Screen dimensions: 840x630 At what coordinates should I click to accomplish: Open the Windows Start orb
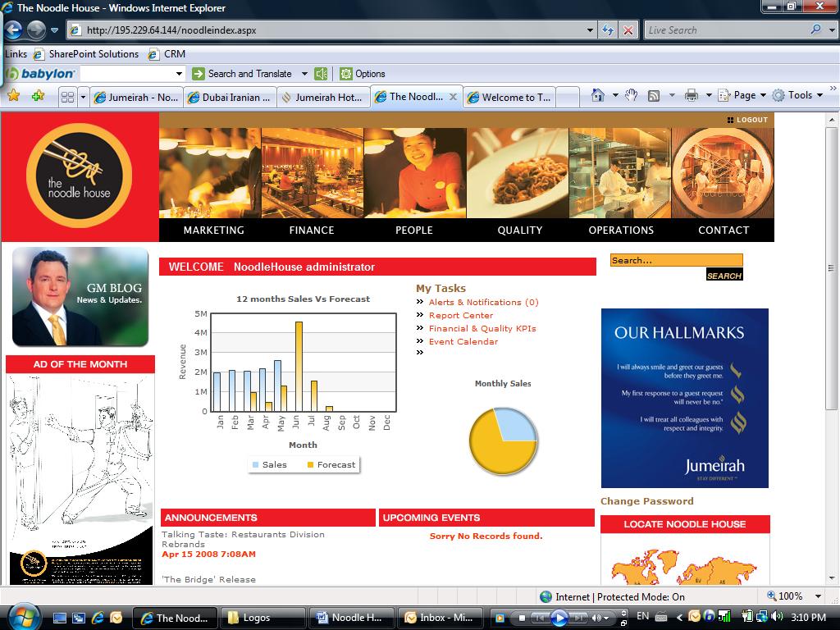click(24, 617)
